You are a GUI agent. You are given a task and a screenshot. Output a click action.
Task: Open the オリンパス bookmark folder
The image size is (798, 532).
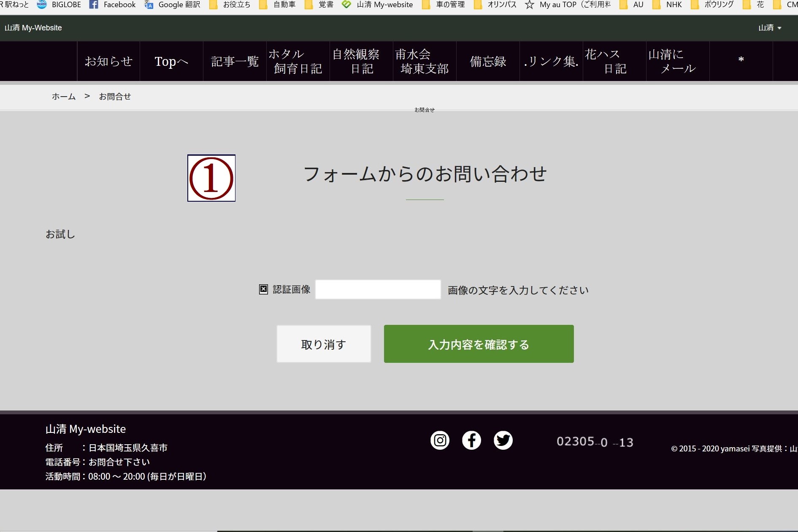[495, 5]
